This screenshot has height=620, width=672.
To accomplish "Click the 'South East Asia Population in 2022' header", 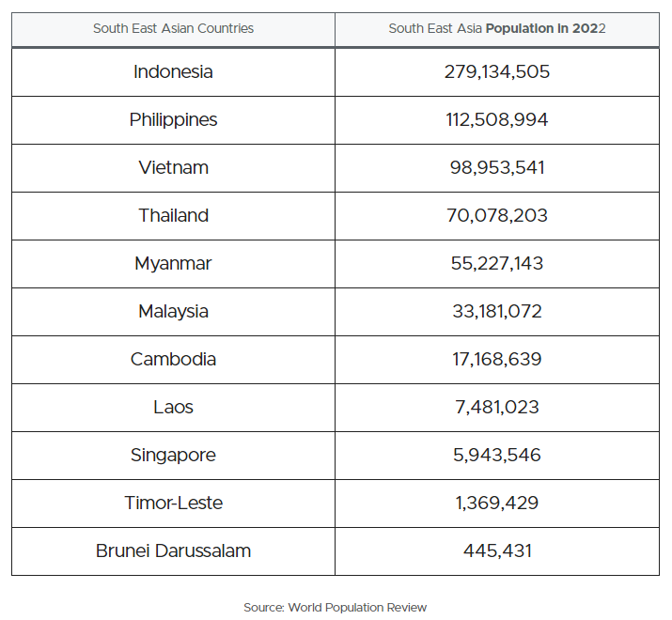I will (x=496, y=29).
